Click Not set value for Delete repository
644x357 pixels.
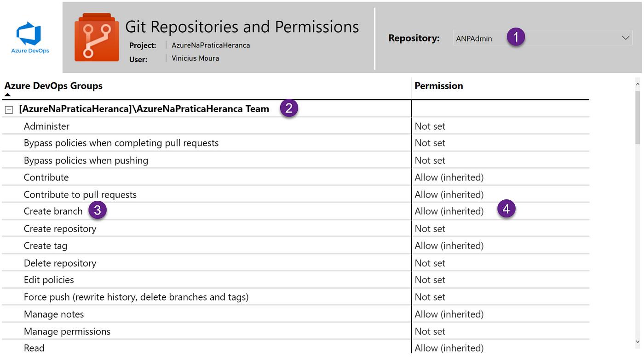point(430,263)
